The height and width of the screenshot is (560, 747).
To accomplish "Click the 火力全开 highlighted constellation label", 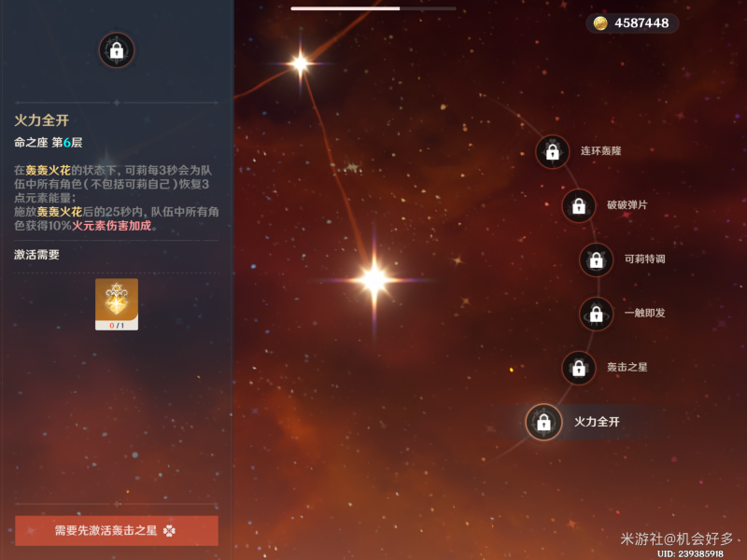I will 597,422.
